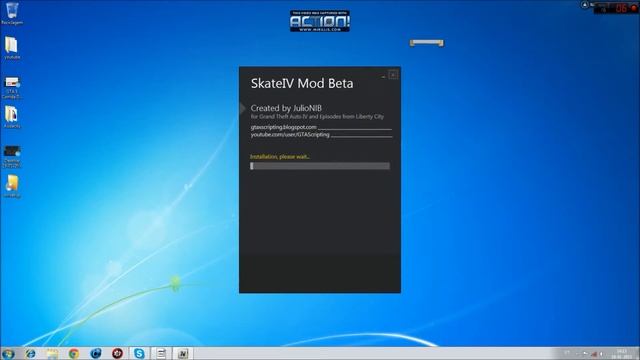
Task: Click the red round Action recorder taskbar icon
Action: tap(118, 353)
